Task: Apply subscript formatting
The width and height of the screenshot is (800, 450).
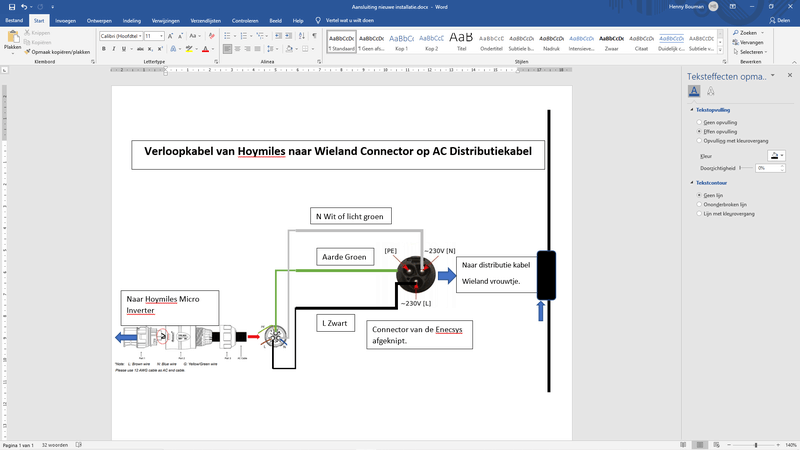Action: [150, 49]
